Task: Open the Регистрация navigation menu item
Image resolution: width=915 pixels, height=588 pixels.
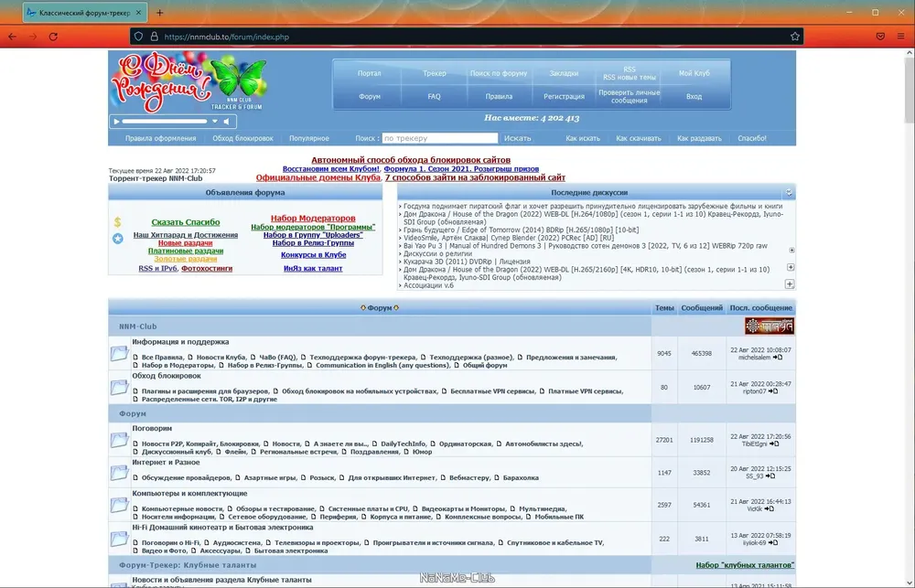Action: (564, 97)
